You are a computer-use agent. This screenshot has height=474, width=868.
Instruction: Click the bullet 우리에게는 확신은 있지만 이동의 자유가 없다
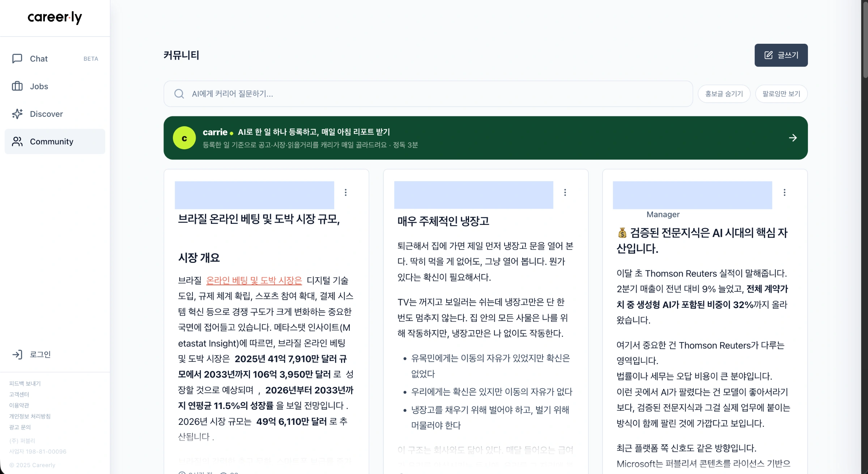pos(492,392)
